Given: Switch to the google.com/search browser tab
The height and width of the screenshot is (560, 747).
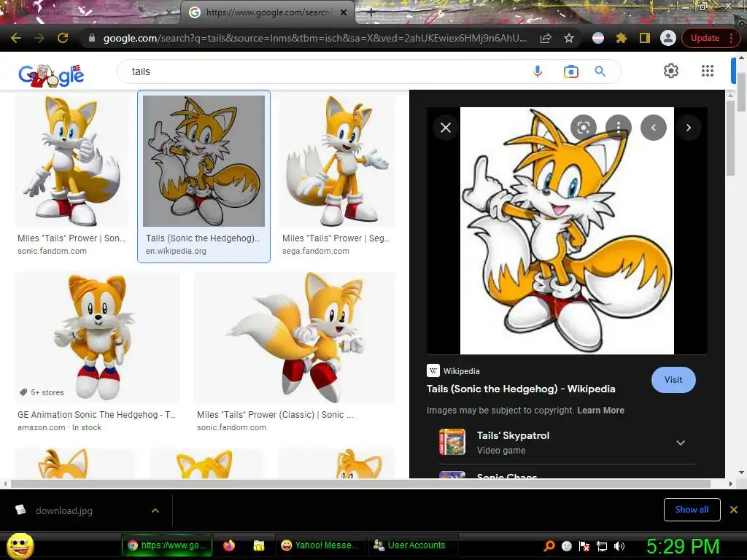Looking at the screenshot, I should (x=267, y=12).
